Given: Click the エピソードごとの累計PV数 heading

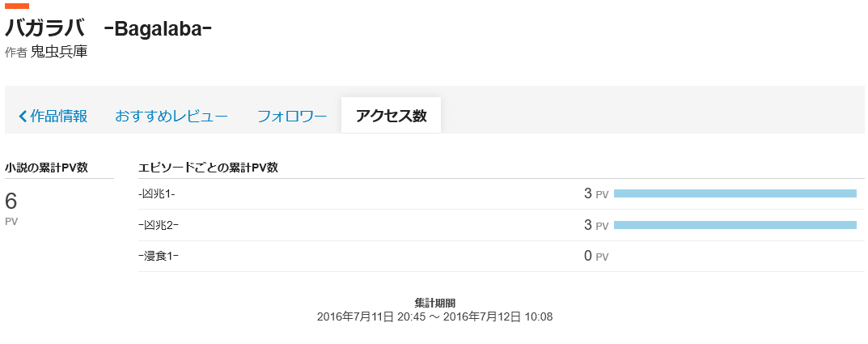Looking at the screenshot, I should [x=209, y=168].
